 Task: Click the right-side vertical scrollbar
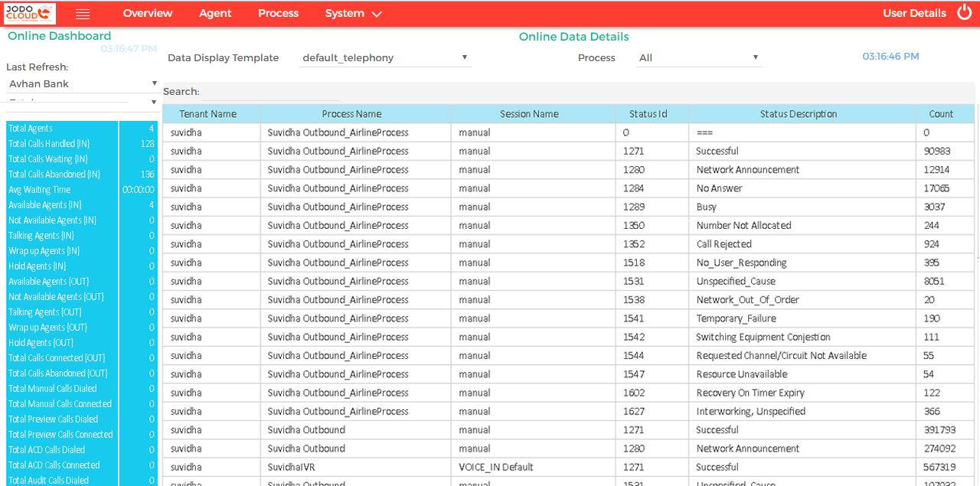975,268
